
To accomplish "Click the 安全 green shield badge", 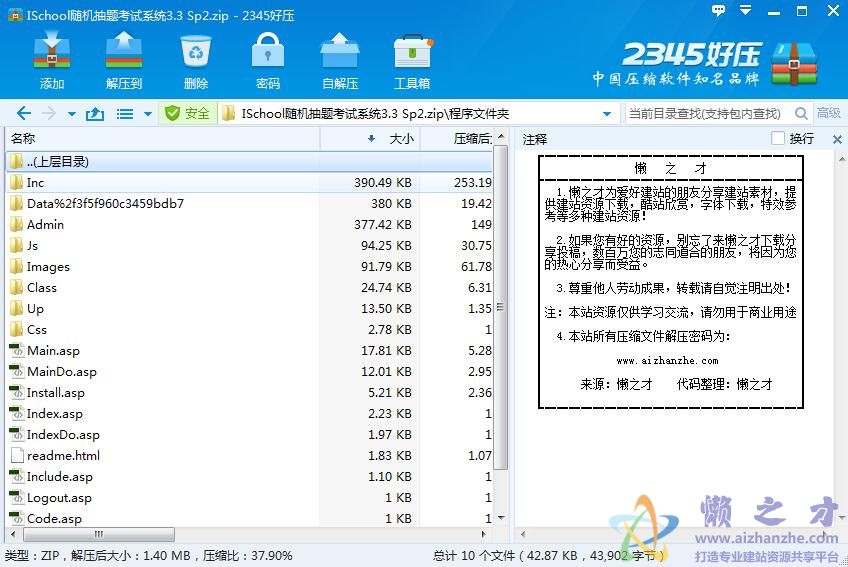I will [x=187, y=113].
